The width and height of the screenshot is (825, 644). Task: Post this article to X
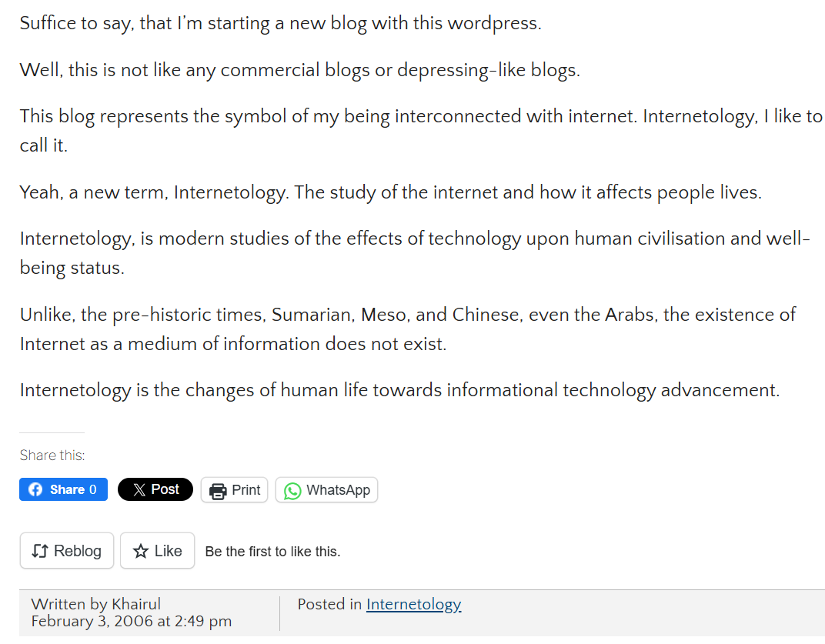coord(155,489)
